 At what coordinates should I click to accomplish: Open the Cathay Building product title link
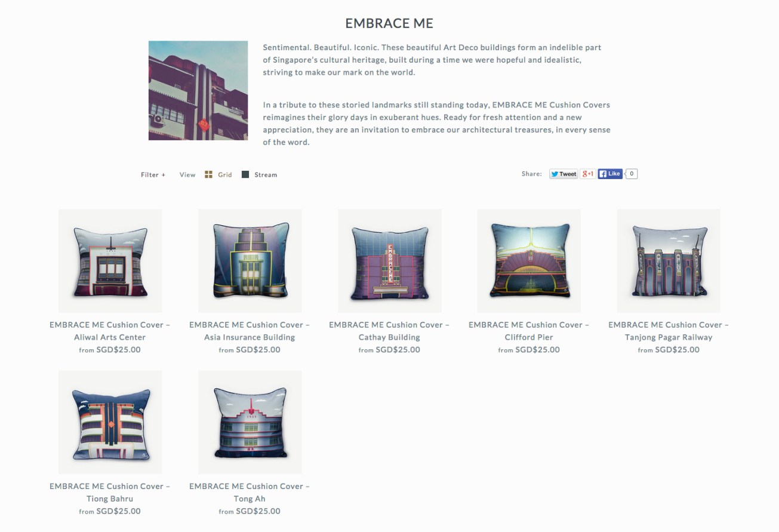(x=389, y=331)
